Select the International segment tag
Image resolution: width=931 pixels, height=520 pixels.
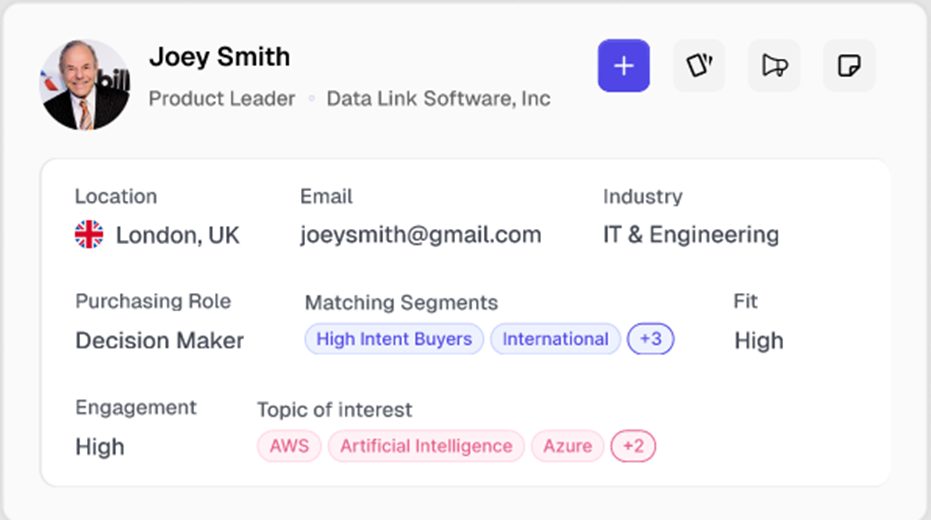[x=555, y=339]
